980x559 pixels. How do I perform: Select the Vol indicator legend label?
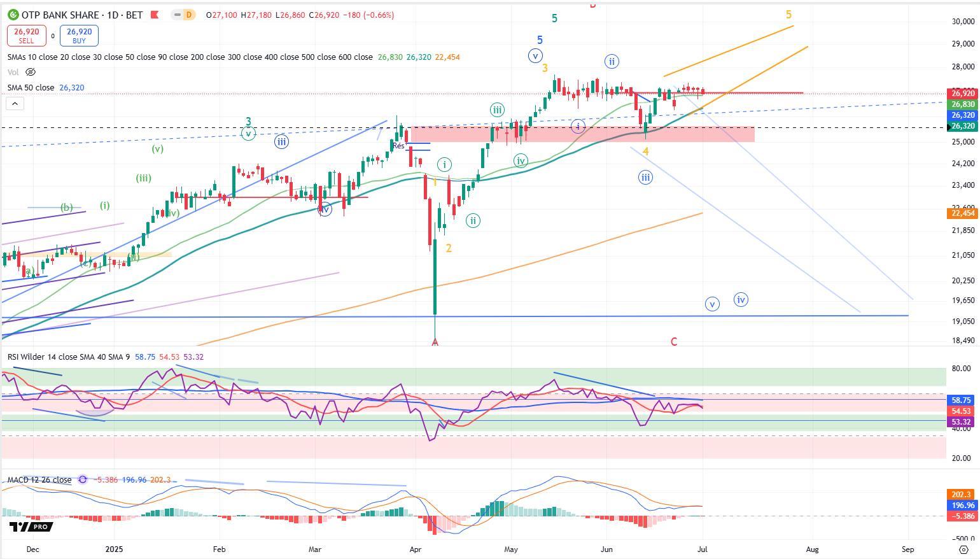(x=13, y=72)
